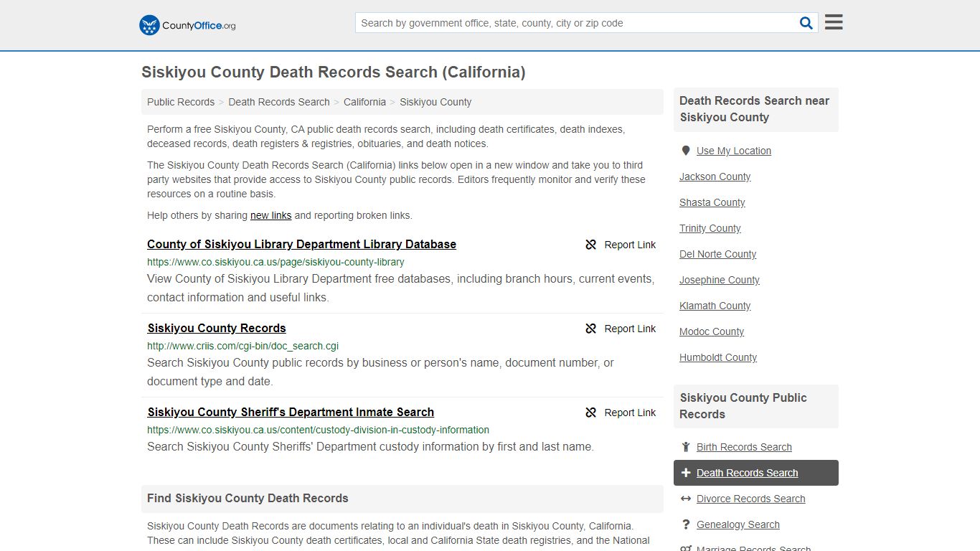Open Jackson County link
Viewport: 980px width, 551px height.
click(x=715, y=176)
